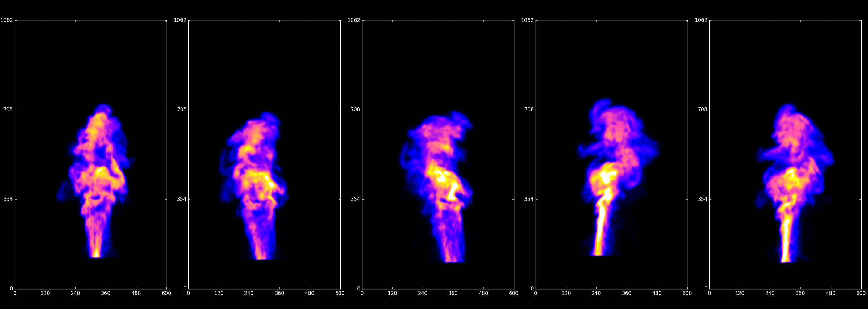Select the 480 x-axis label of the fourth plot
Image resolution: width=868 pixels, height=309 pixels.
pyautogui.click(x=657, y=294)
